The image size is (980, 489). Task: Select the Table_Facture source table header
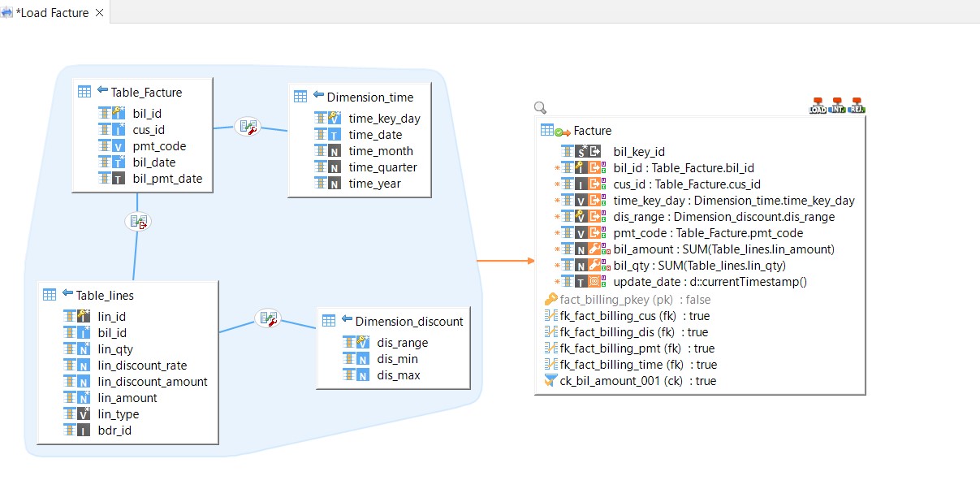[146, 93]
